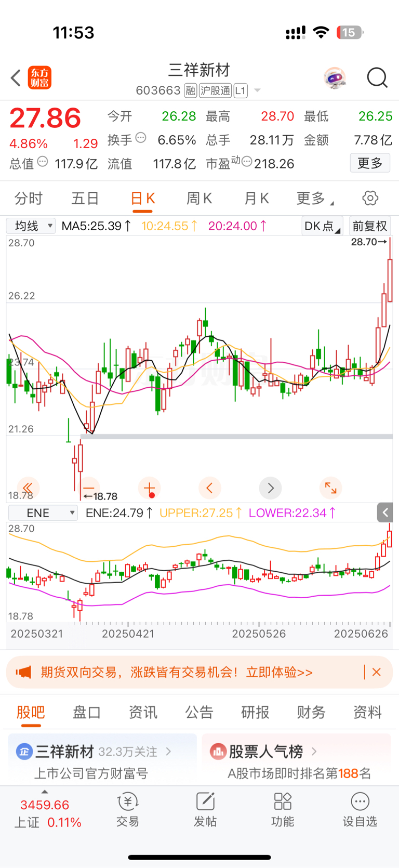399x868 pixels.
Task: Tap the back arrow in header
Action: [16, 78]
